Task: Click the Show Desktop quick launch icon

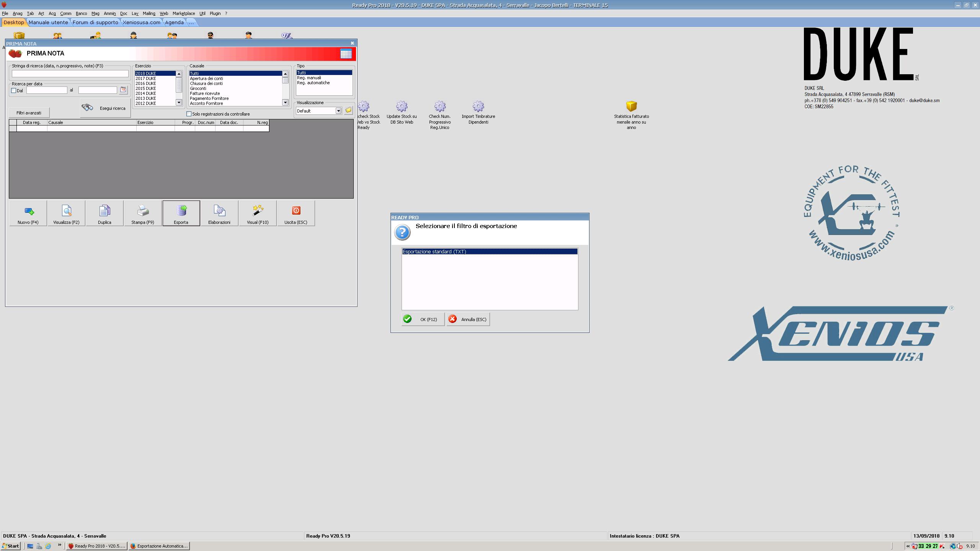Action: (30, 546)
